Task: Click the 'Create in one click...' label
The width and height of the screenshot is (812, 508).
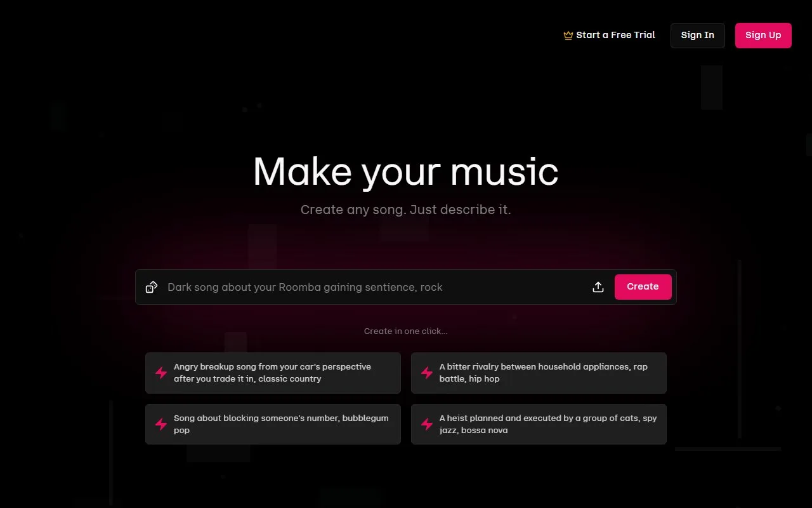Action: tap(405, 331)
